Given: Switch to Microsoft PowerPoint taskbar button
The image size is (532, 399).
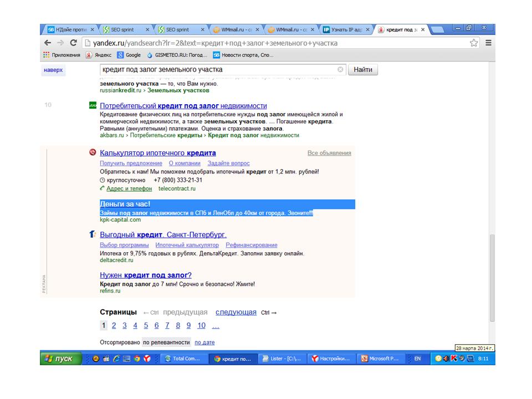Looking at the screenshot, I should [381, 359].
